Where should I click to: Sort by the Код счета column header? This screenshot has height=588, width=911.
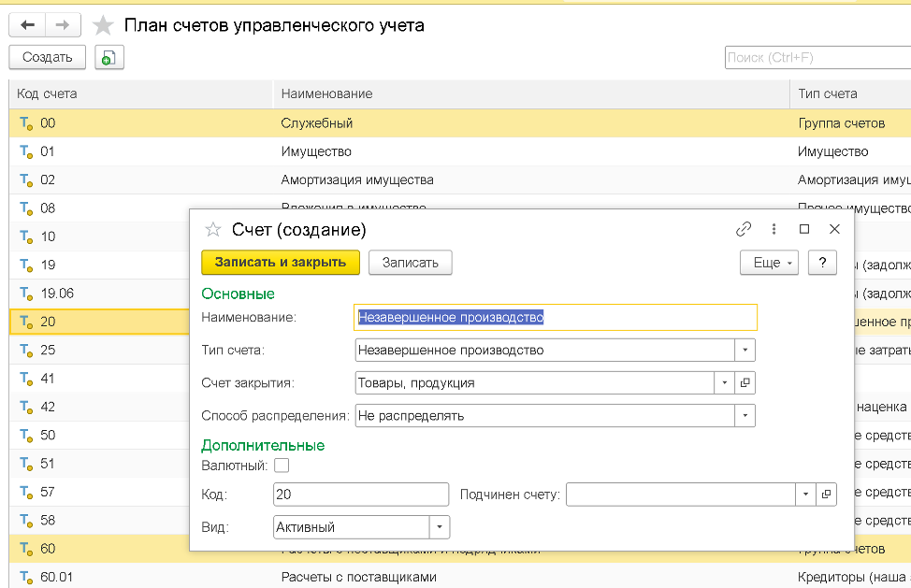click(48, 93)
